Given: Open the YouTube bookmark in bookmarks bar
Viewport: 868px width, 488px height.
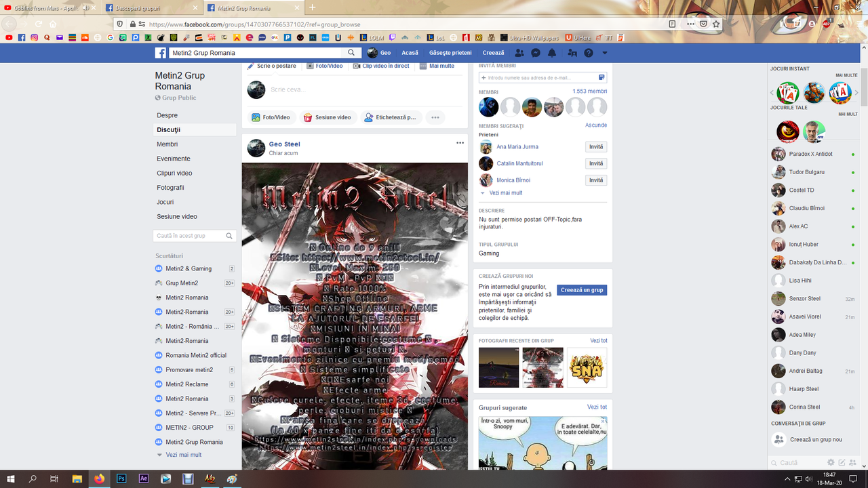Looking at the screenshot, I should 9,37.
